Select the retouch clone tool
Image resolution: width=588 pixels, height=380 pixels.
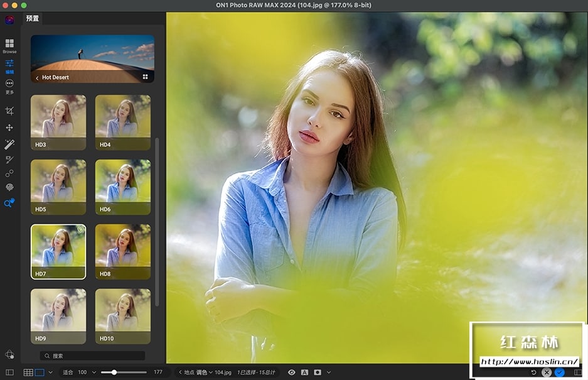coord(9,173)
